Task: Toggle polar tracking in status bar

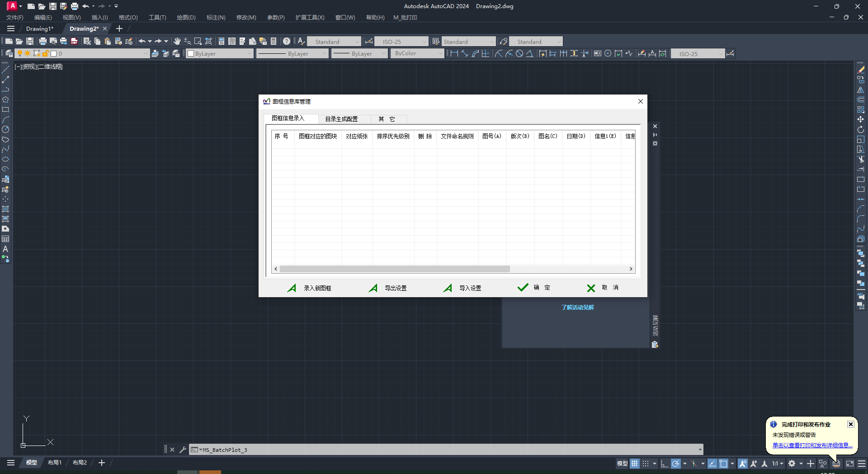Action: 676,463
